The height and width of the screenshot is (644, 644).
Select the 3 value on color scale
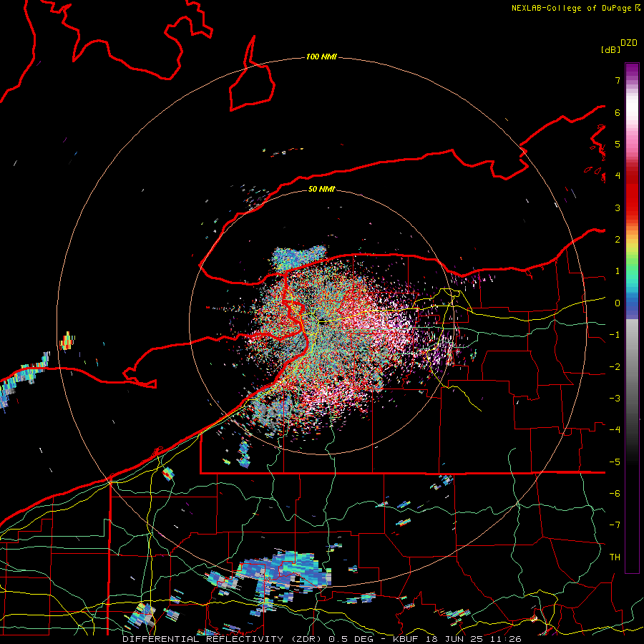[618, 208]
